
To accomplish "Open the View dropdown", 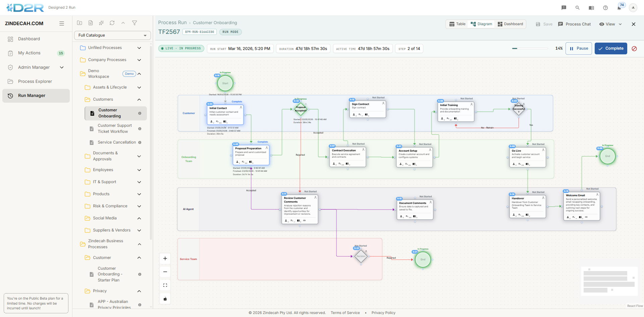I will pyautogui.click(x=611, y=24).
